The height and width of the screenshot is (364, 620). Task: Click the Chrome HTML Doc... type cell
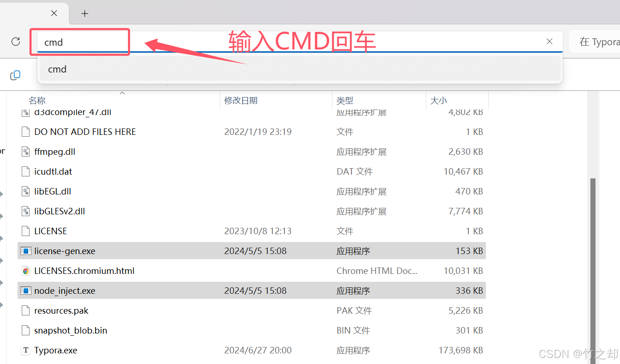click(377, 271)
